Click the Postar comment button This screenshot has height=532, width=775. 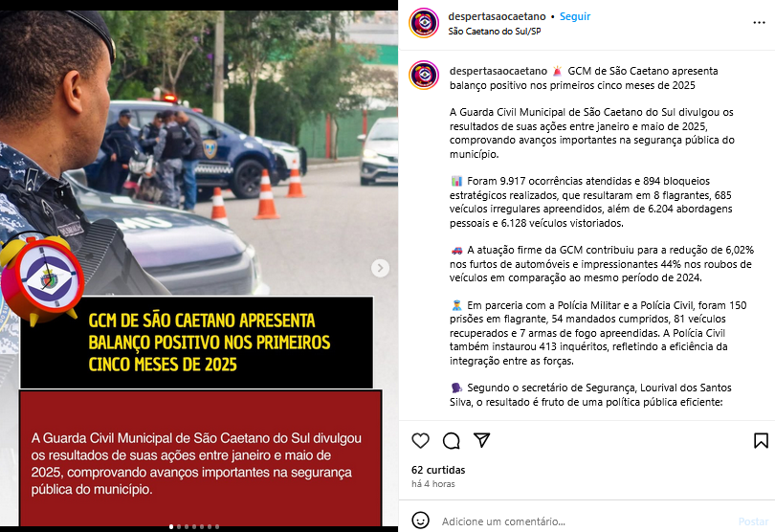tap(753, 521)
